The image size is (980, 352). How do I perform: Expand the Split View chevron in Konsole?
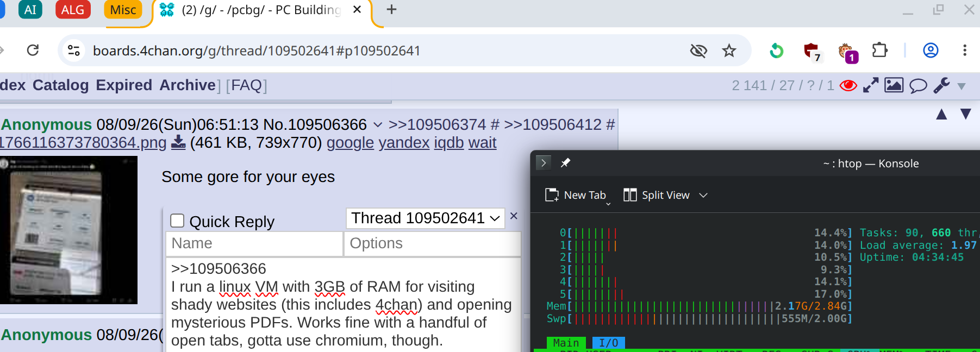click(x=703, y=195)
